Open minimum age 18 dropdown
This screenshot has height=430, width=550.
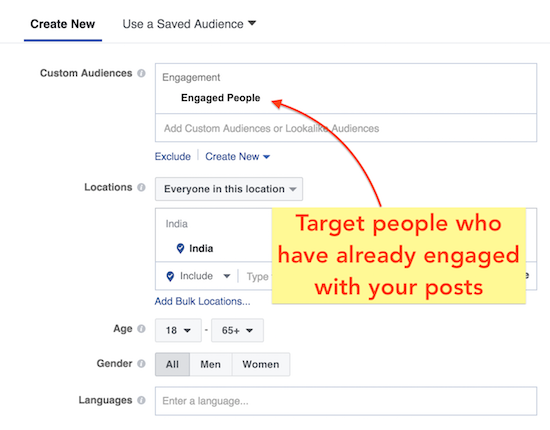point(178,330)
